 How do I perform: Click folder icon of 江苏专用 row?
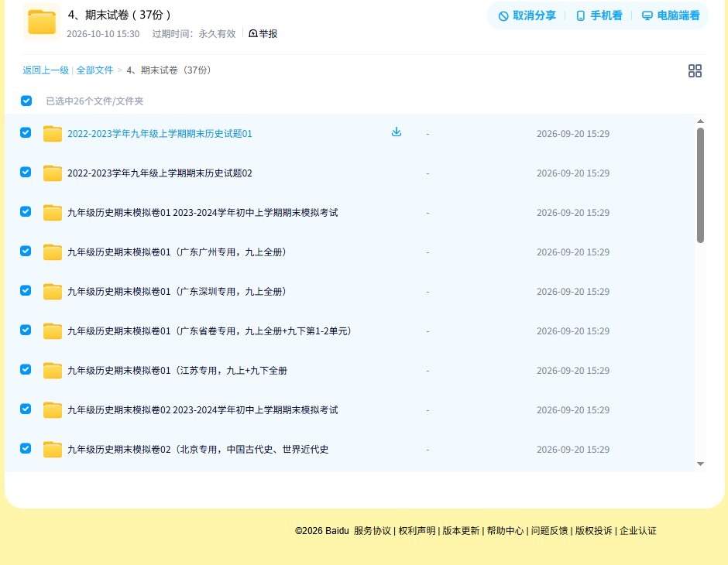tap(53, 370)
